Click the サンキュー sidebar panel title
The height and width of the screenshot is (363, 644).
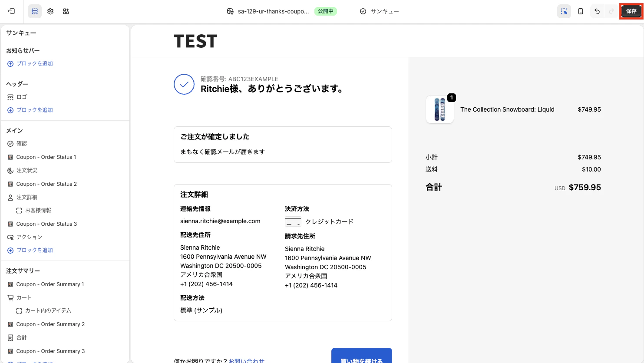[x=21, y=33]
